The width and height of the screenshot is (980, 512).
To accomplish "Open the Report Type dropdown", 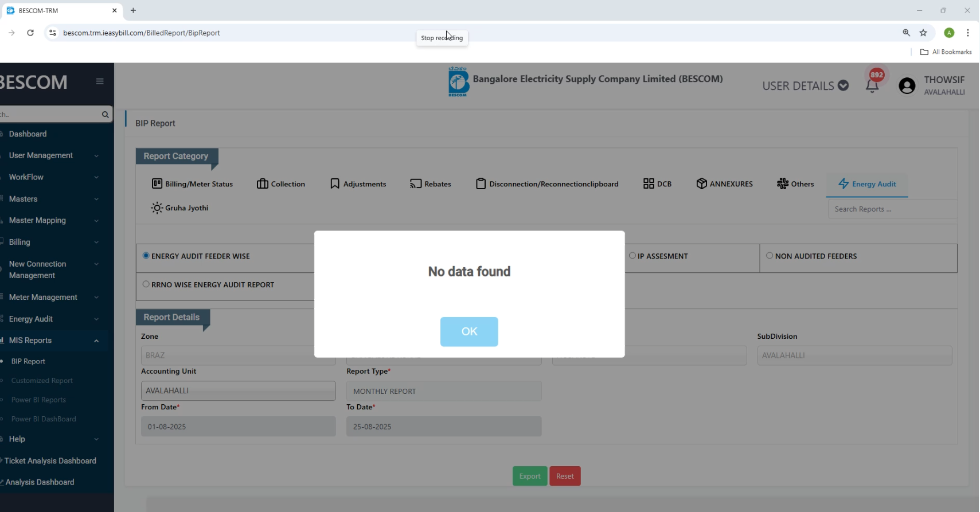I will coord(444,391).
